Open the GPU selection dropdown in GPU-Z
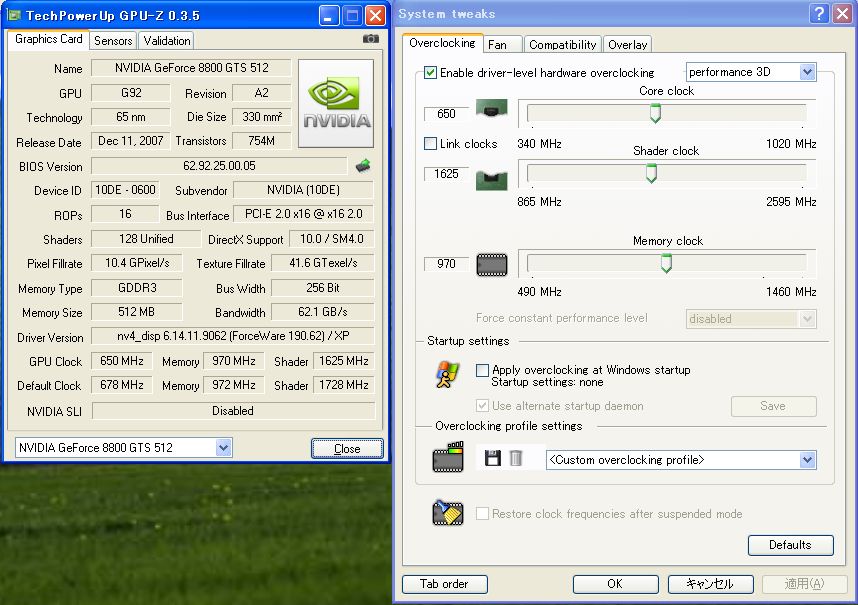 [124, 448]
